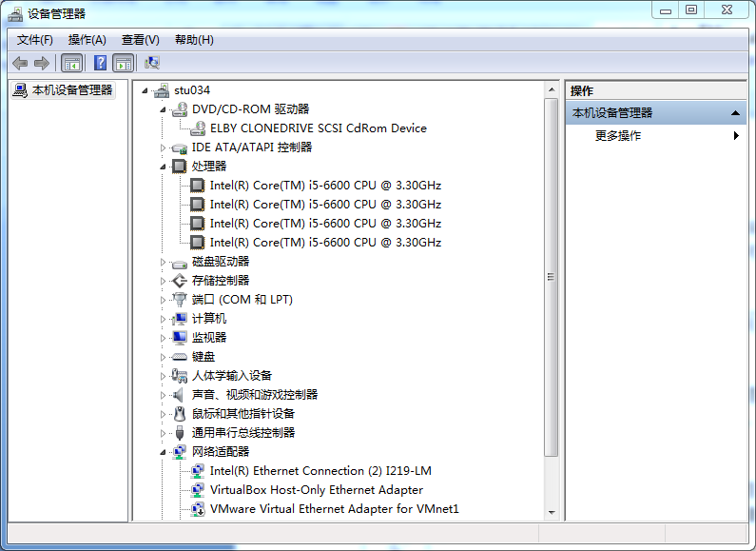
Task: Select the 计算机 category label
Action: [x=209, y=319]
